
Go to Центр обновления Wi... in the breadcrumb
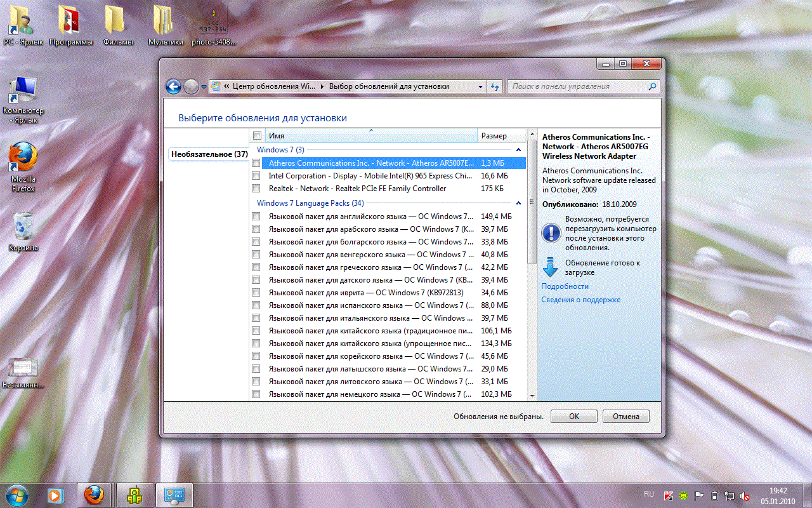274,86
